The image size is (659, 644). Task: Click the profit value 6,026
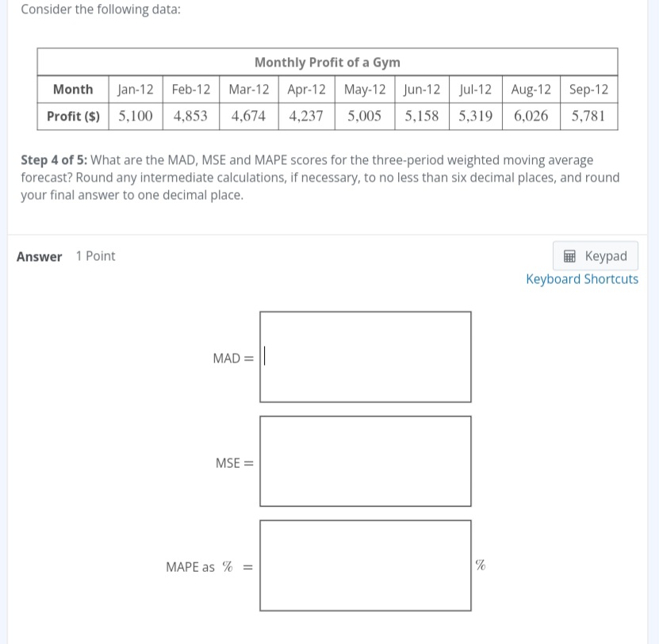[x=531, y=116]
